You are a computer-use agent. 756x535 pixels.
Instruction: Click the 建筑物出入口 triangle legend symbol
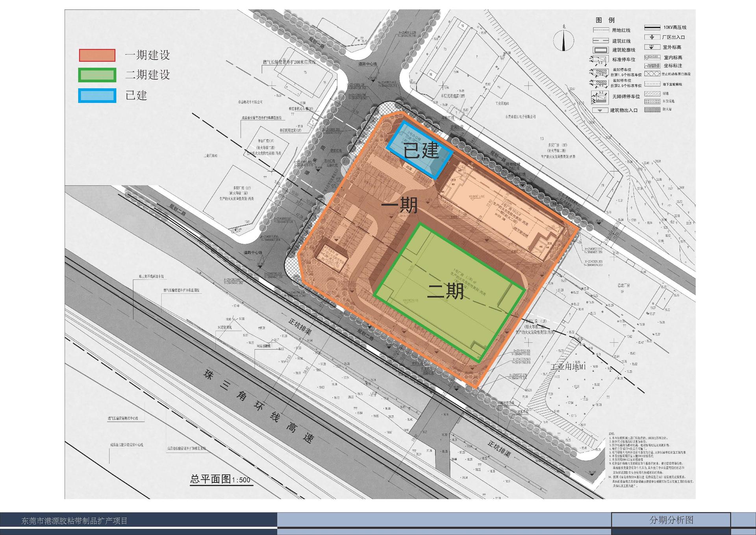(x=600, y=110)
